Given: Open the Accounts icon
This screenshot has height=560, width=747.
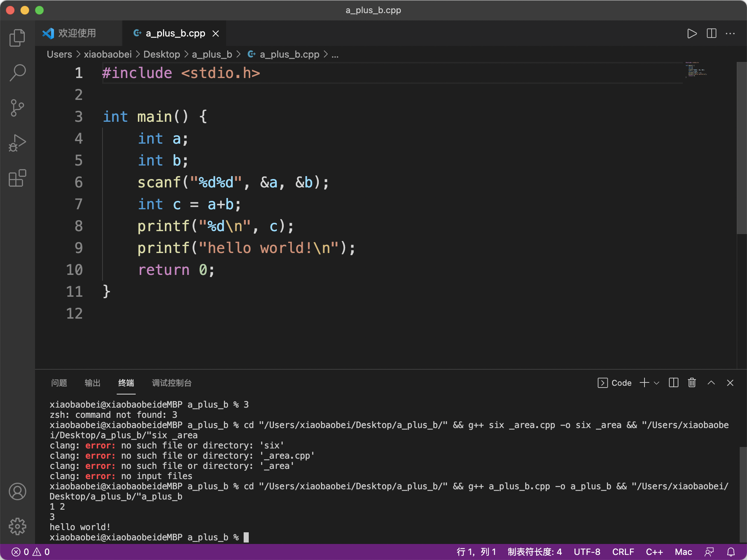Looking at the screenshot, I should click(x=17, y=491).
